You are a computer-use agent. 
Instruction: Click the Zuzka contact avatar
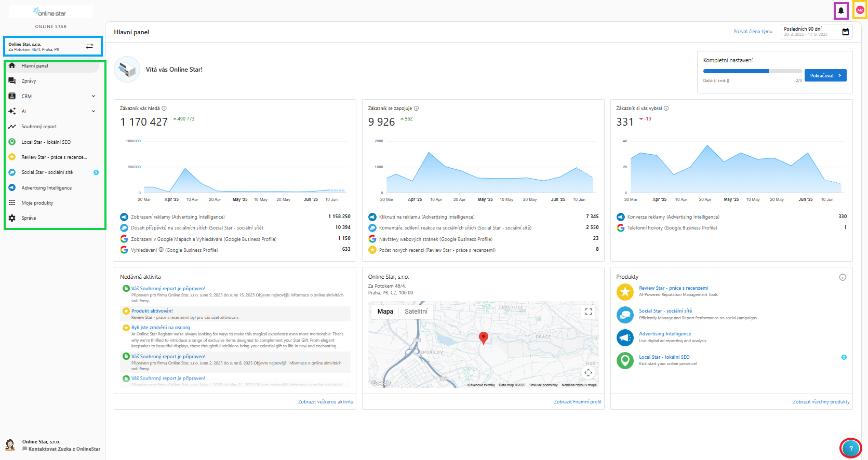click(10, 445)
